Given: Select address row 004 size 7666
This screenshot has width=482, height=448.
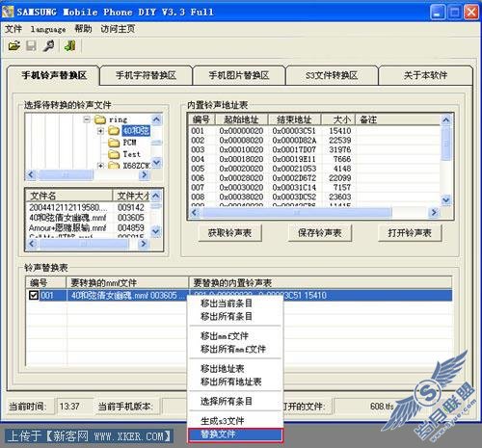Looking at the screenshot, I should click(x=315, y=159).
